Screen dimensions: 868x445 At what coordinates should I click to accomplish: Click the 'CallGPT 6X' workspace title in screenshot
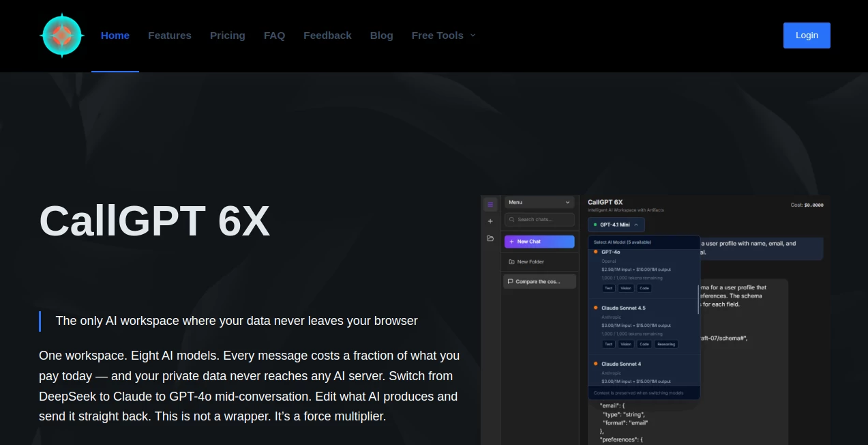(x=605, y=202)
